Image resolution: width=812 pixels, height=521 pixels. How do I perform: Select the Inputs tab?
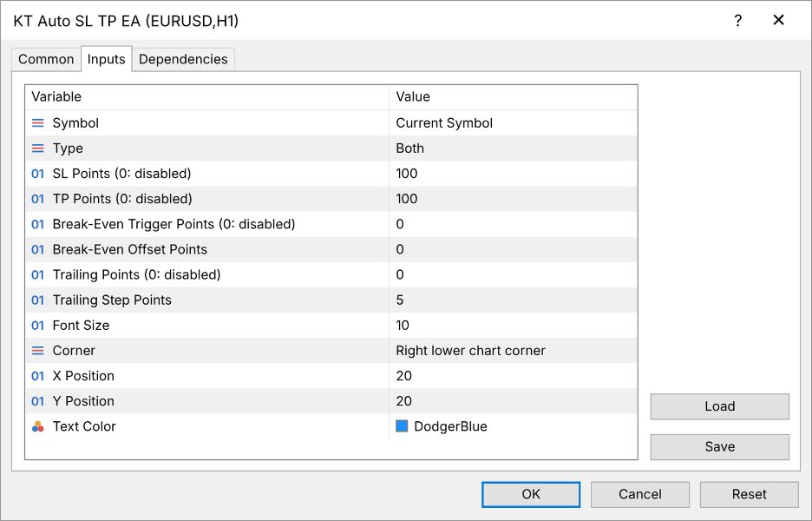click(106, 59)
